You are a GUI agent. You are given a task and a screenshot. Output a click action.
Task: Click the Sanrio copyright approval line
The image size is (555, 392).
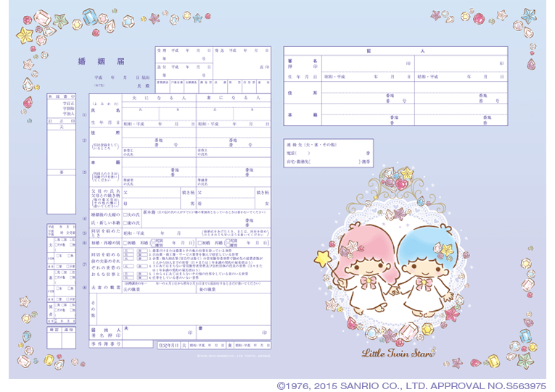(x=411, y=385)
